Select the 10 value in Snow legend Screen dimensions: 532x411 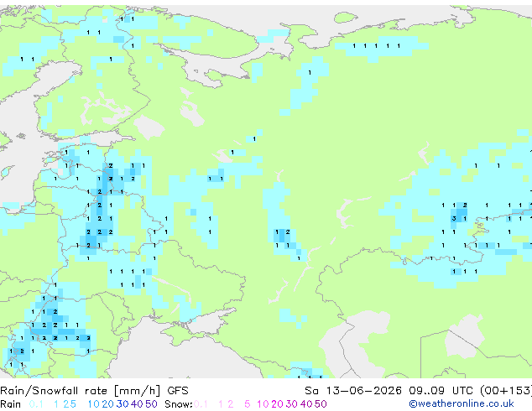263,404
